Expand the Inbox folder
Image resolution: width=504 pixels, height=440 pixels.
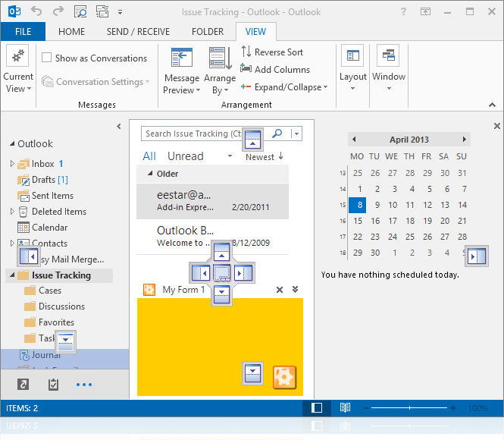[12, 163]
